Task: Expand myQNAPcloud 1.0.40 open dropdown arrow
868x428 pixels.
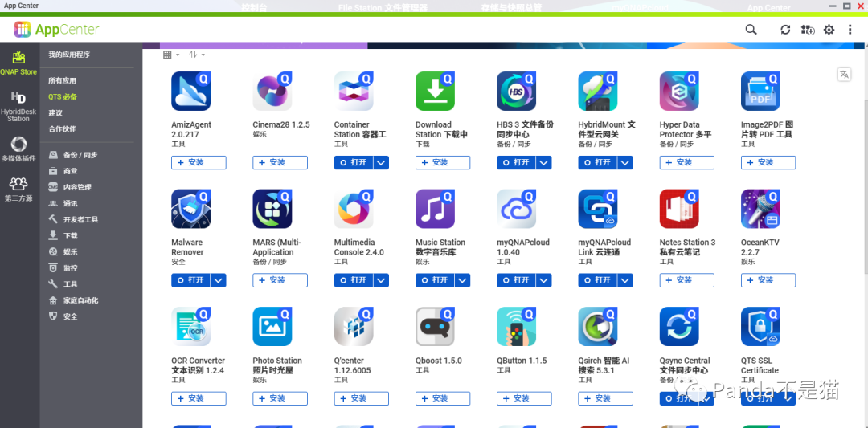Action: pos(544,280)
